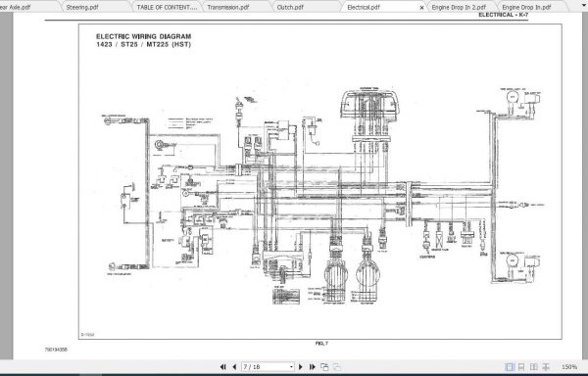
Task: Switch to the TABLE OF CONTENT tab
Action: coord(167,7)
